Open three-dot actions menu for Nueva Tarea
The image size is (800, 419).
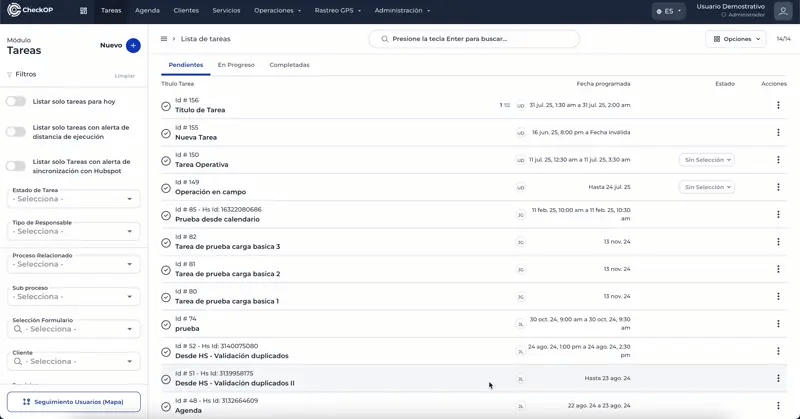[778, 132]
